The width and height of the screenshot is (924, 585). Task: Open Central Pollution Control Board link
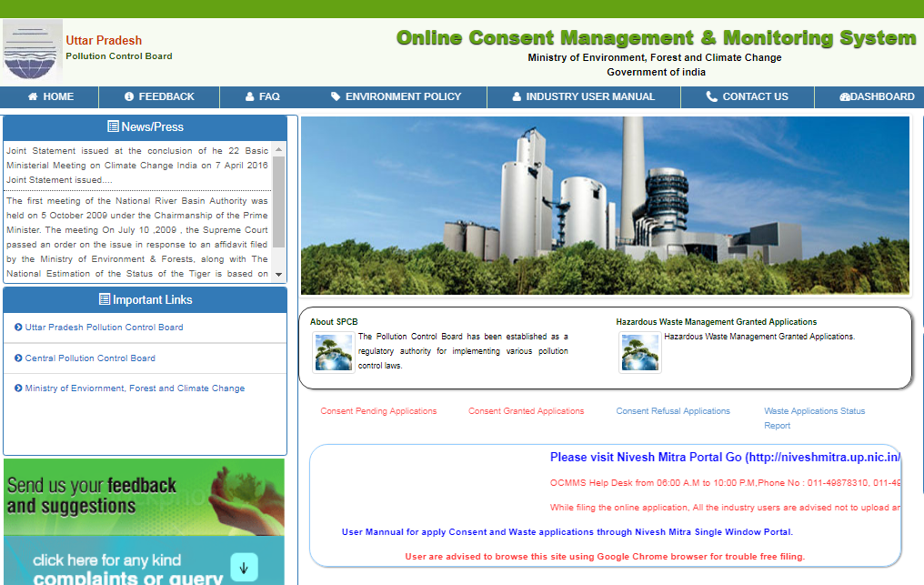coord(90,358)
